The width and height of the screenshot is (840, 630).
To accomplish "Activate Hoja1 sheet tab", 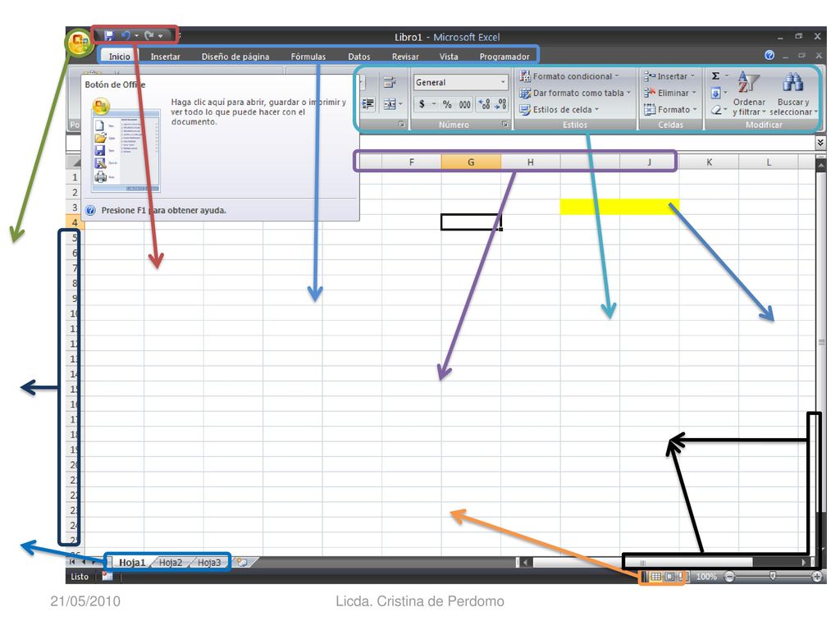I will tap(132, 563).
